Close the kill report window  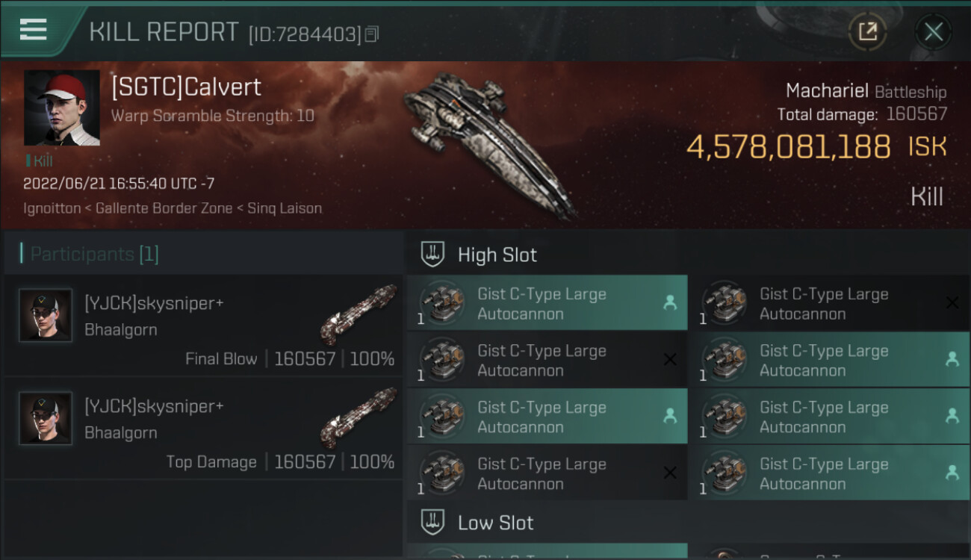933,31
